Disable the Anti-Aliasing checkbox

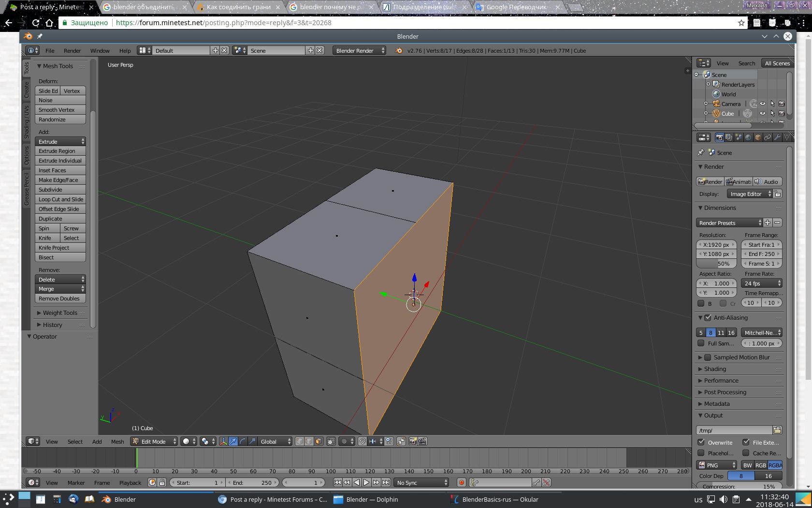click(x=708, y=318)
